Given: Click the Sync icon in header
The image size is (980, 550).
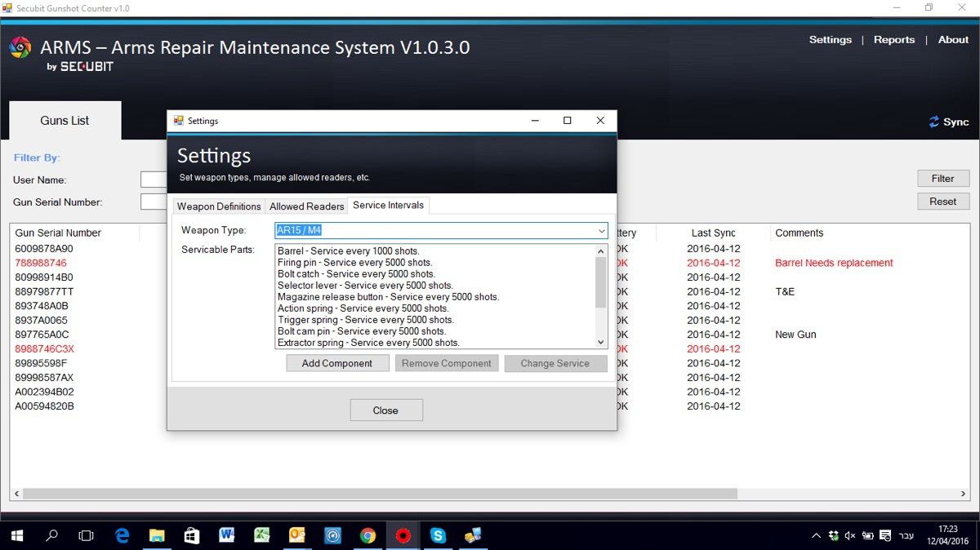Looking at the screenshot, I should click(x=934, y=122).
